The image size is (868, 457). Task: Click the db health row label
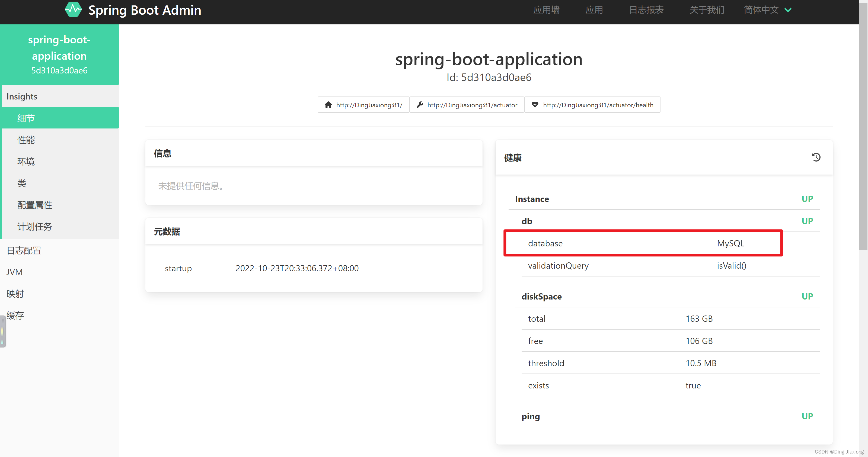[527, 221]
